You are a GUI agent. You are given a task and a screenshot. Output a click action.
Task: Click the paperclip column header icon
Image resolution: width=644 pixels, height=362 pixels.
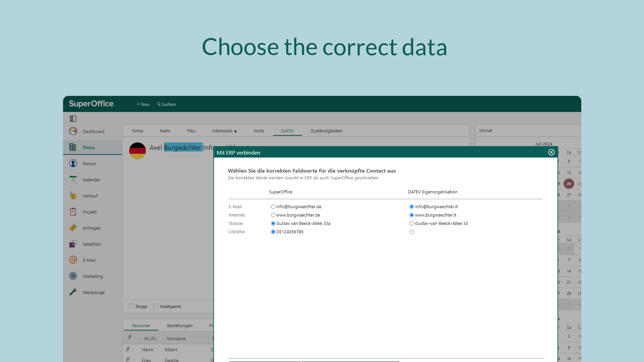130,337
